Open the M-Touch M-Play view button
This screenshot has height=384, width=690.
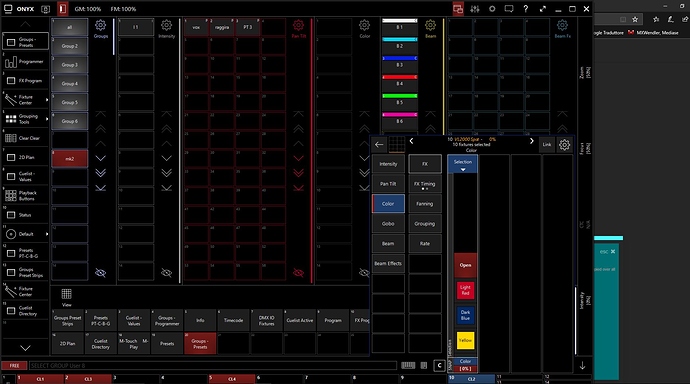(134, 344)
